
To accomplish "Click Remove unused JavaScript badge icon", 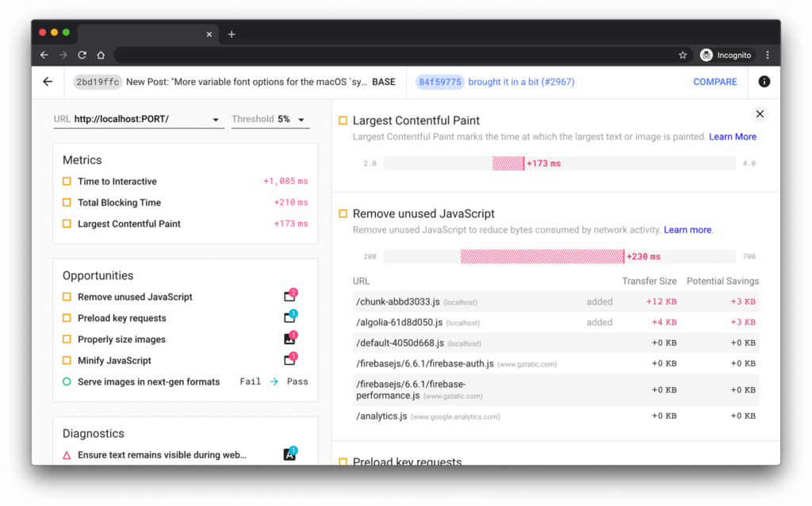I will [x=289, y=297].
